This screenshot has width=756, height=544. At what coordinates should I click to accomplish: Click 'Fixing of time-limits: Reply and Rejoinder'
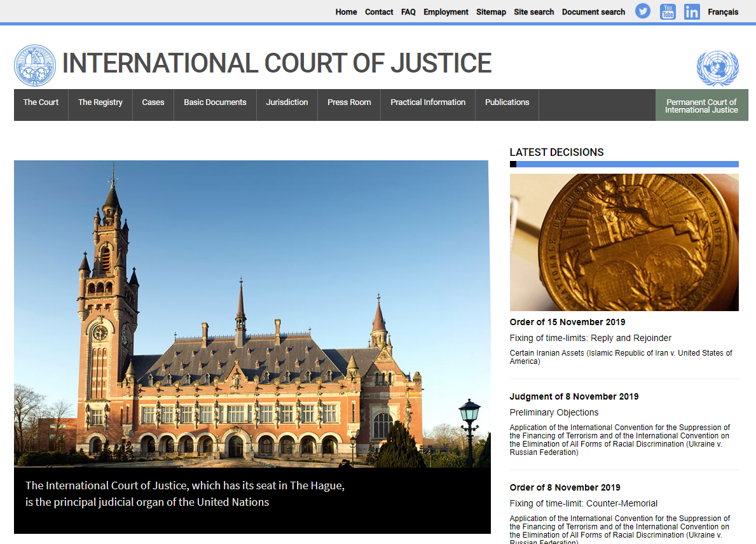[x=591, y=338]
